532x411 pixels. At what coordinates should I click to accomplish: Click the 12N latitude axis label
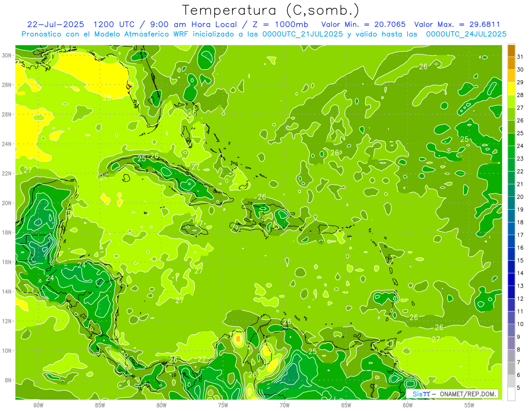[7, 321]
